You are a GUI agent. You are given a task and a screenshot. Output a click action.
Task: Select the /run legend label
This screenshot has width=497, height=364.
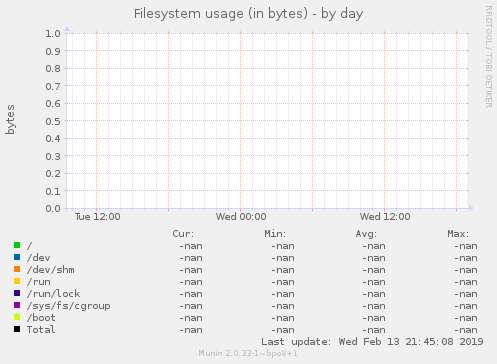tap(39, 282)
